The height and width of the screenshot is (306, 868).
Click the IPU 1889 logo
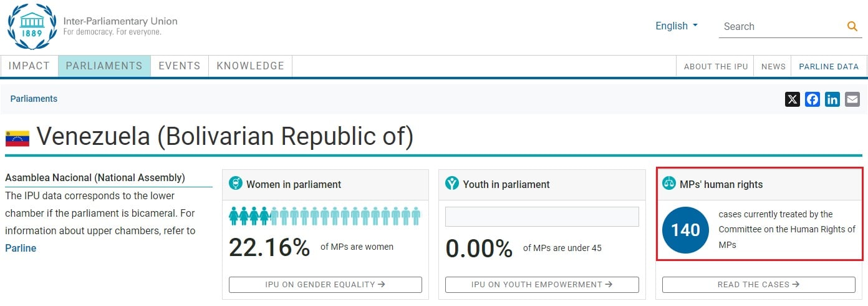coord(31,26)
